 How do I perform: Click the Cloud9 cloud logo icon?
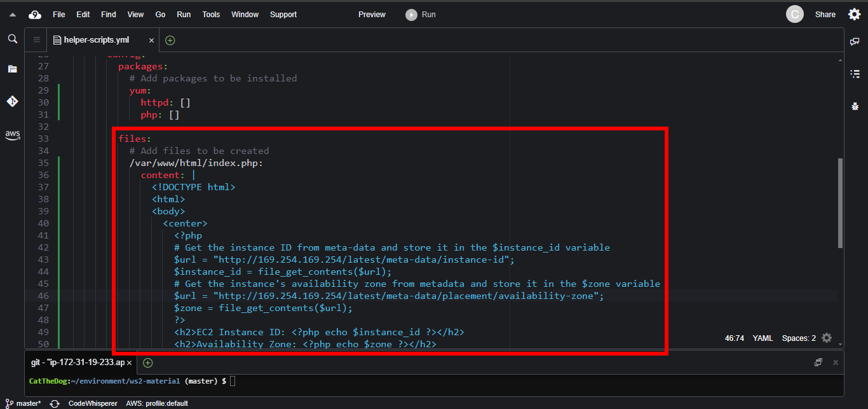(x=35, y=15)
